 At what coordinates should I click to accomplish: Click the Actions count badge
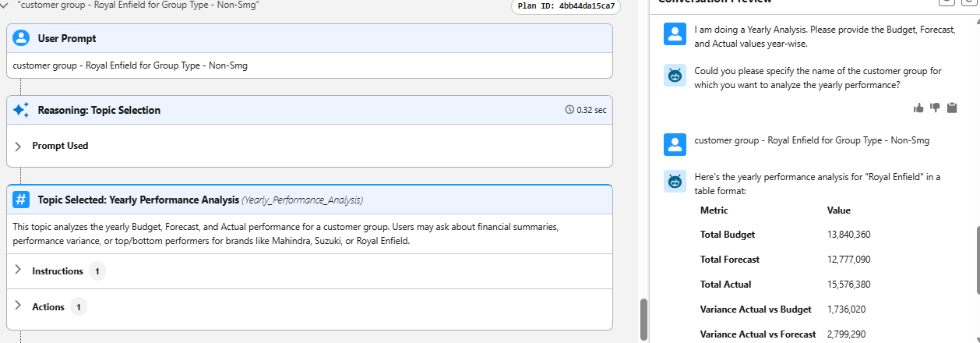(x=79, y=306)
